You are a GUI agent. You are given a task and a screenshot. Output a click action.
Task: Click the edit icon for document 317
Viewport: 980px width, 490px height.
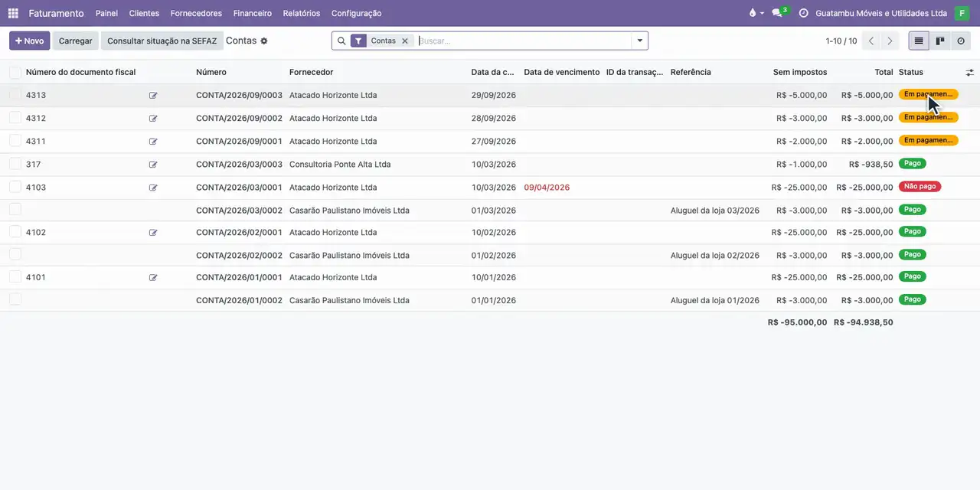tap(153, 165)
